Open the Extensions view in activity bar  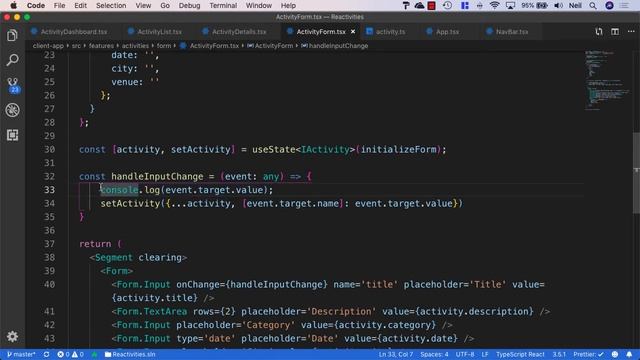point(12,135)
